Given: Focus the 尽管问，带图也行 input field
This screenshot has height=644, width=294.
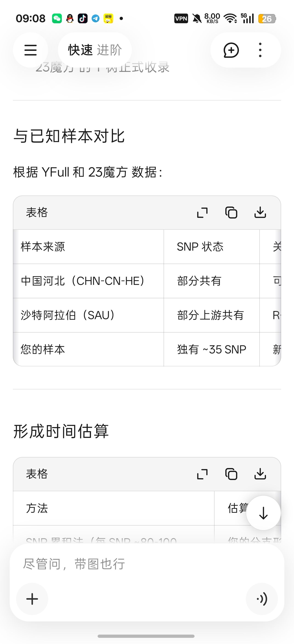Looking at the screenshot, I should (x=147, y=564).
